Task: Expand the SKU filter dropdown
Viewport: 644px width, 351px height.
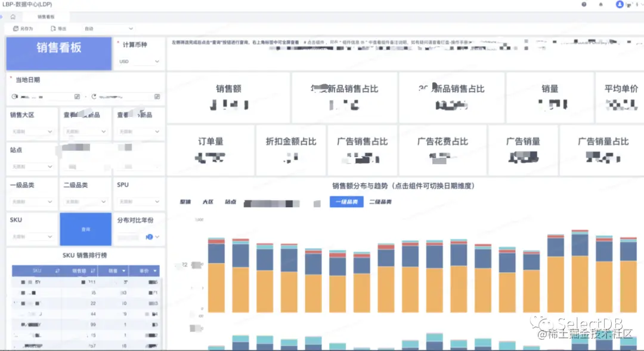Action: pos(32,236)
